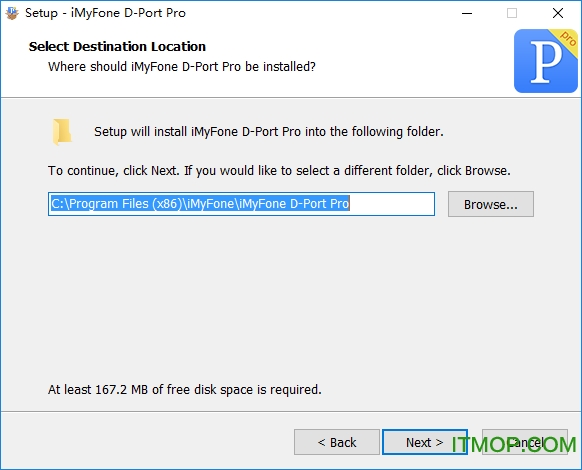Click the 'Select Destination Location' heading

point(117,46)
